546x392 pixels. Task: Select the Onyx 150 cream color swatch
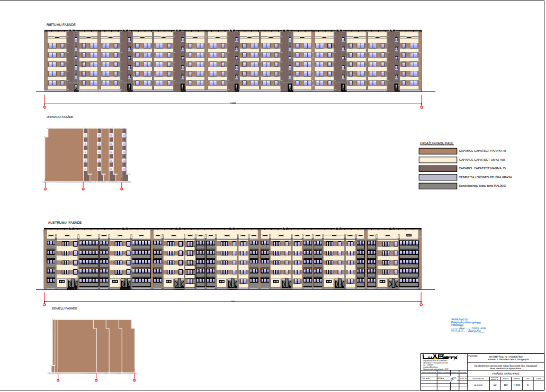(x=437, y=159)
